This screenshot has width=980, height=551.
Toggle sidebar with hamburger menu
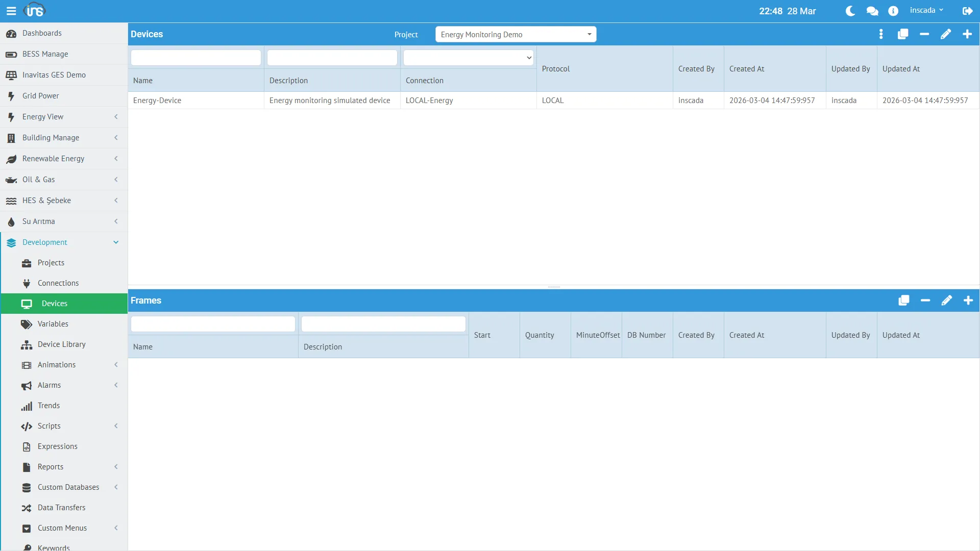[11, 11]
